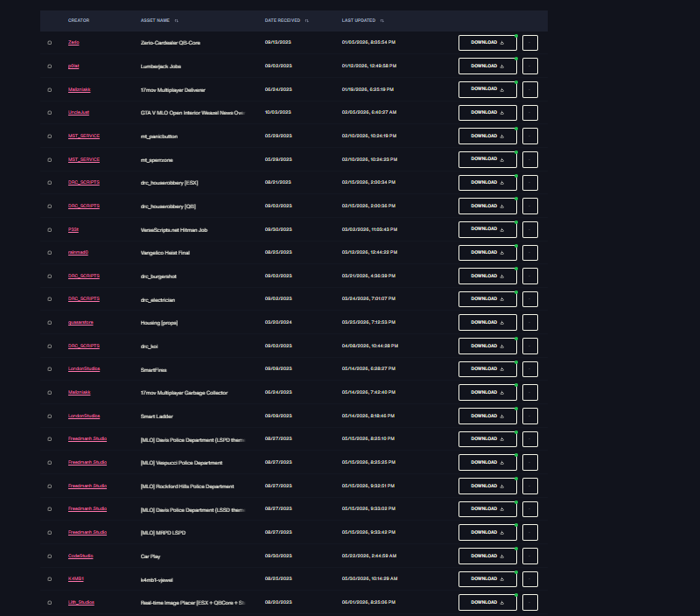Open creator link Lith_Studios
Image resolution: width=700 pixels, height=616 pixels.
(81, 603)
